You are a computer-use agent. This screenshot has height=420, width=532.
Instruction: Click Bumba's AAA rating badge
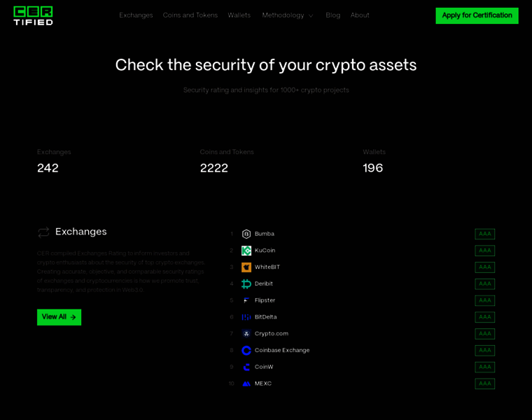485,234
